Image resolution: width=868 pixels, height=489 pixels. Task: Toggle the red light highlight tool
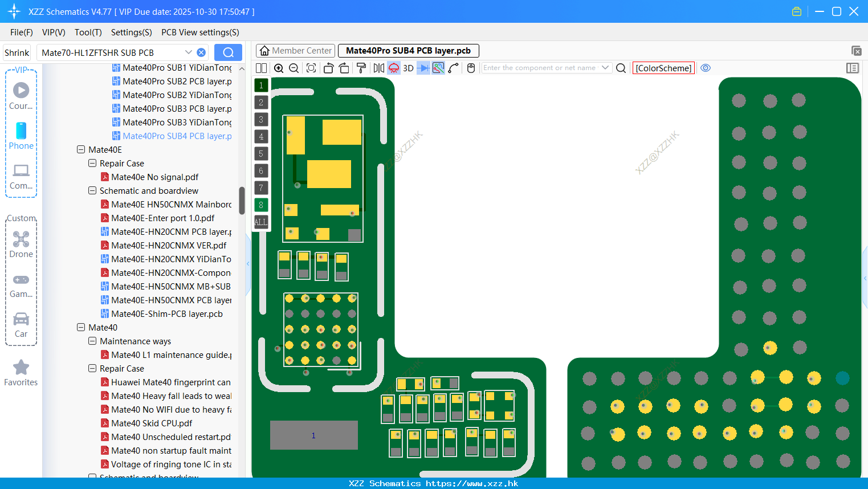pyautogui.click(x=394, y=68)
